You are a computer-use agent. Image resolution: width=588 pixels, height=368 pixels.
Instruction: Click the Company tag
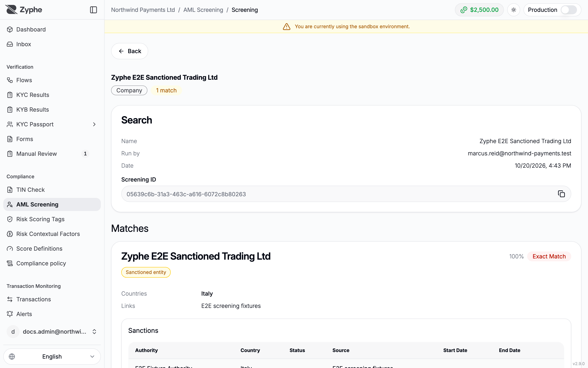coord(129,90)
